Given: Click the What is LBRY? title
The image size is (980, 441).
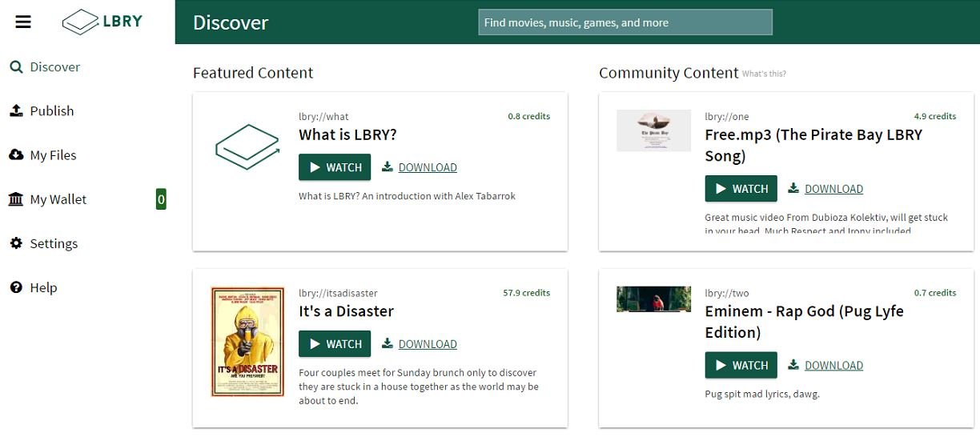Looking at the screenshot, I should click(347, 134).
